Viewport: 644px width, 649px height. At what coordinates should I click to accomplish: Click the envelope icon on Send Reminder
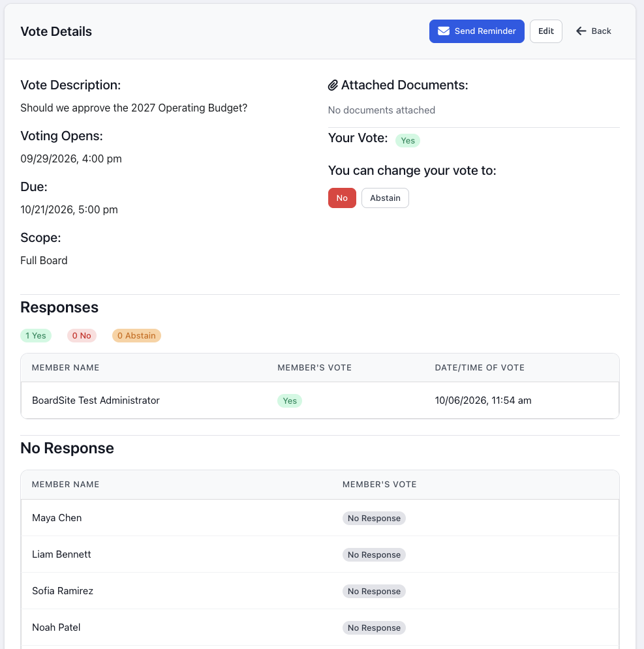(x=444, y=31)
